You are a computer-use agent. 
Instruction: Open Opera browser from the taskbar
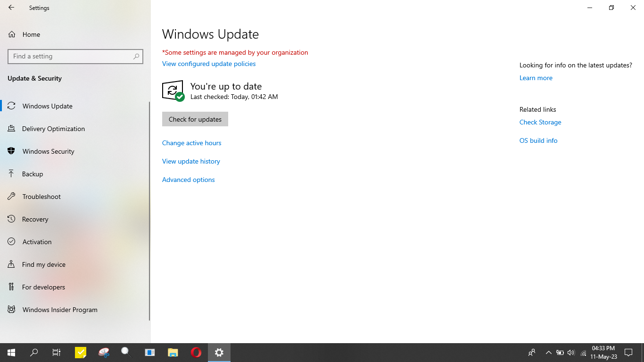[x=196, y=353]
